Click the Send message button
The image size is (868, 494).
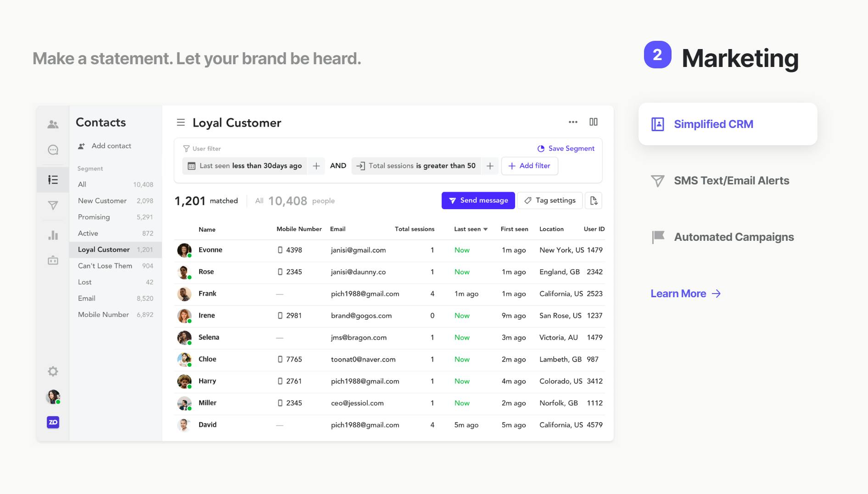click(x=478, y=200)
